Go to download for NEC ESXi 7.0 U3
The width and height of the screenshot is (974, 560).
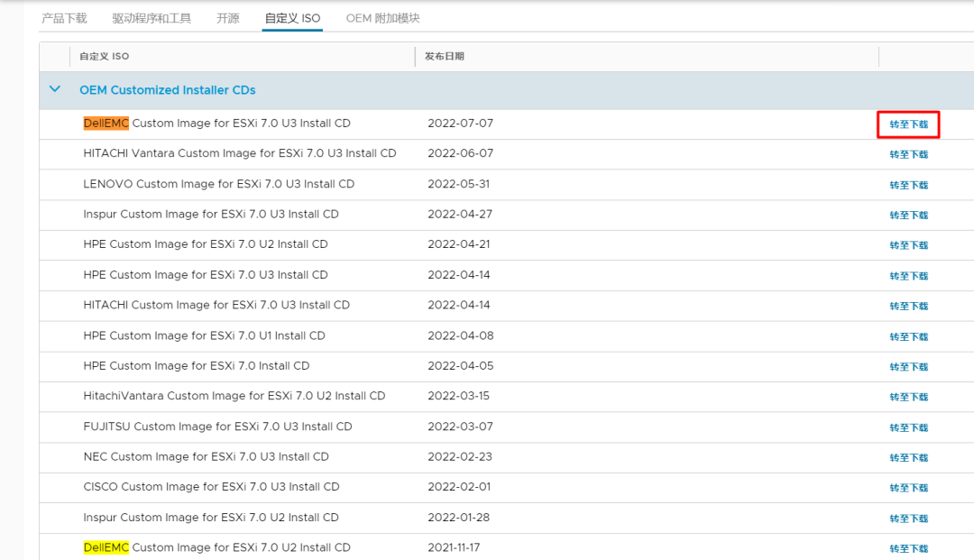click(908, 457)
